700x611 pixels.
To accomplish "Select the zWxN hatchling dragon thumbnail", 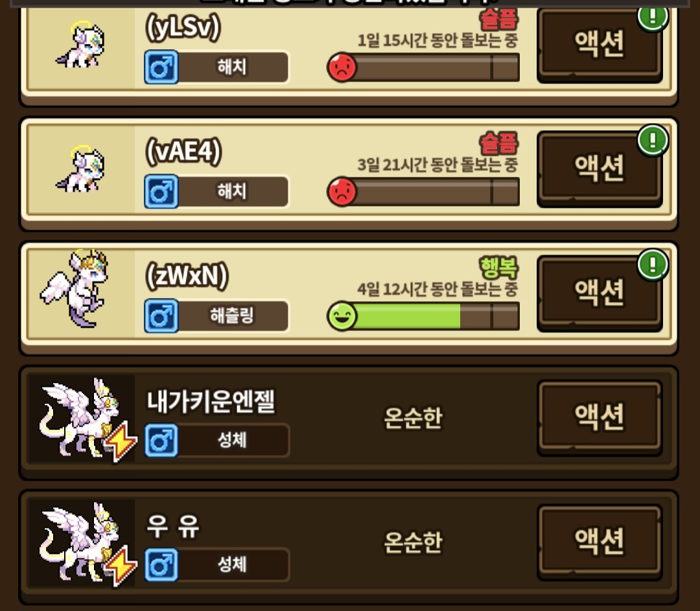I will tap(76, 288).
